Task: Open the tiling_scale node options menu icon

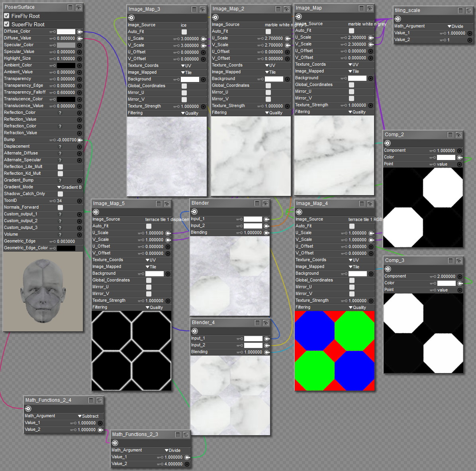Action: pos(460,11)
